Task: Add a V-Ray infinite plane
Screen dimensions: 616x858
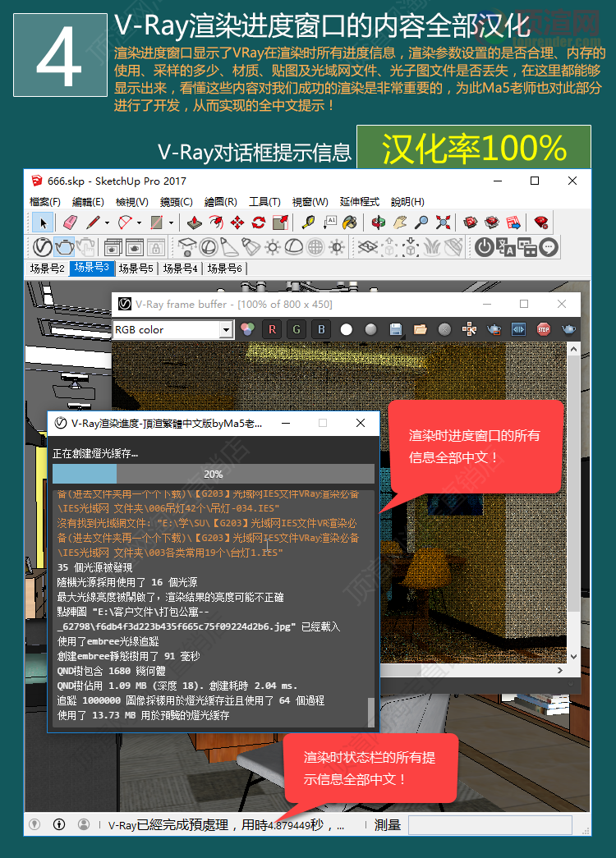Action: tap(368, 247)
